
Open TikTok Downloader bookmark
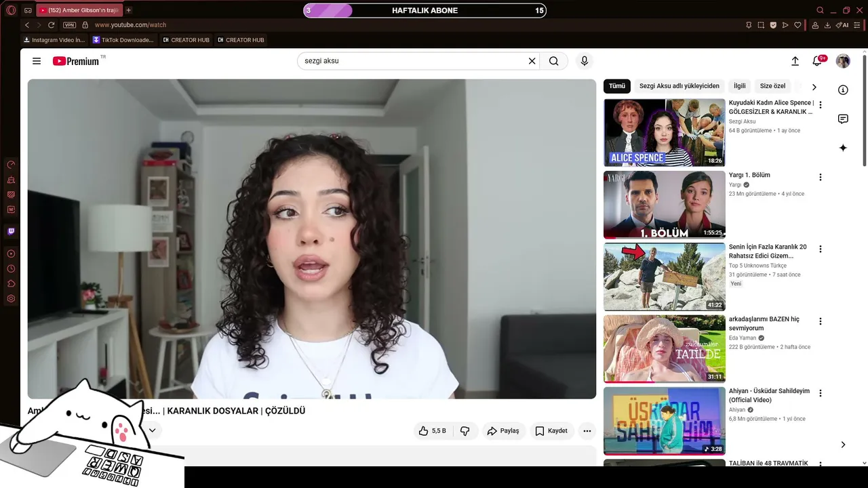[x=123, y=40]
